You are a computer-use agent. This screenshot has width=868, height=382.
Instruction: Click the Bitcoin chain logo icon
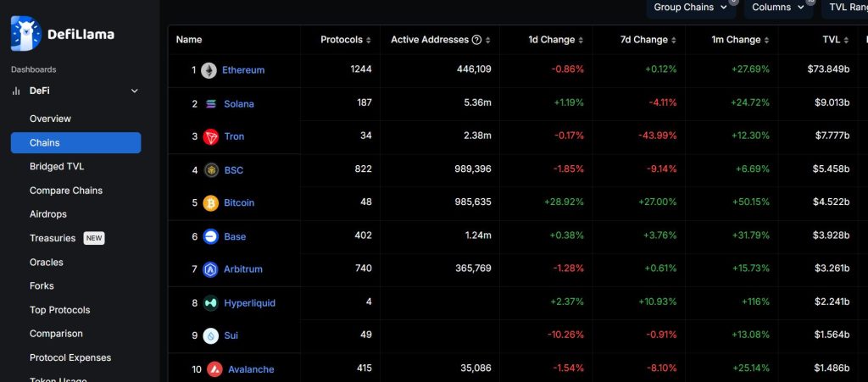coord(211,203)
